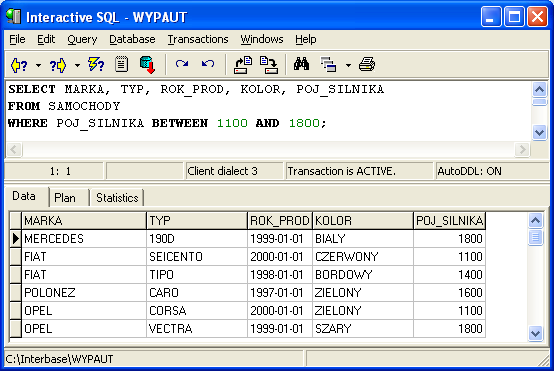Click the Execute Query lightning icon
The image size is (554, 371).
point(96,65)
